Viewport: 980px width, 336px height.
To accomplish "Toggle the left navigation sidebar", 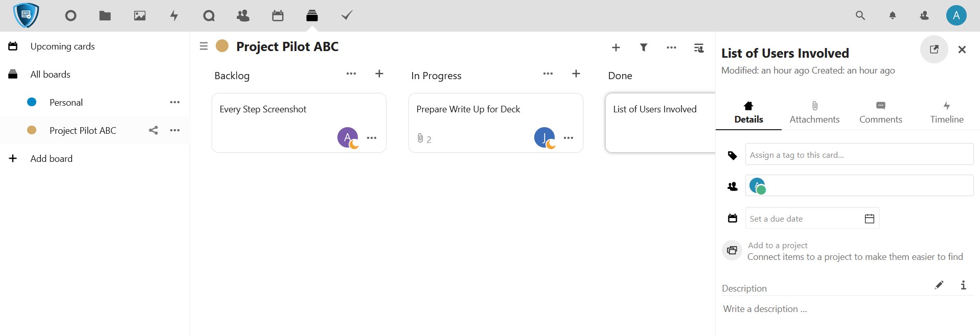I will pyautogui.click(x=203, y=46).
